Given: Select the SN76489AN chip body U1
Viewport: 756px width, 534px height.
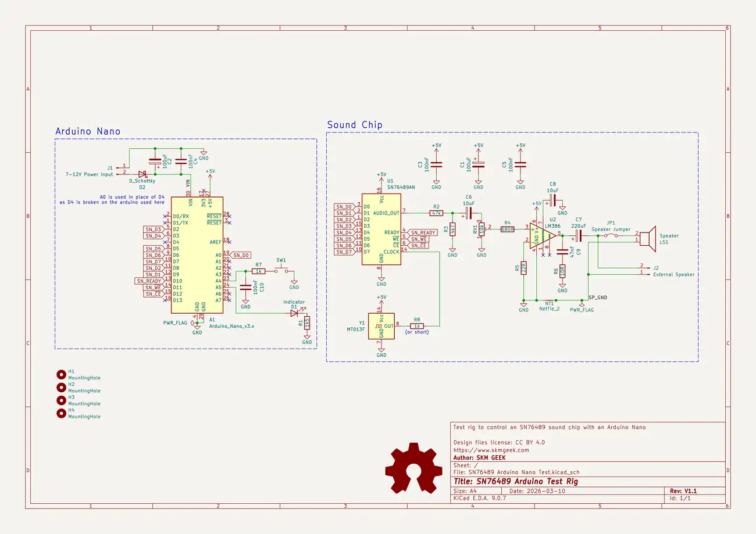Looking at the screenshot, I should click(381, 229).
